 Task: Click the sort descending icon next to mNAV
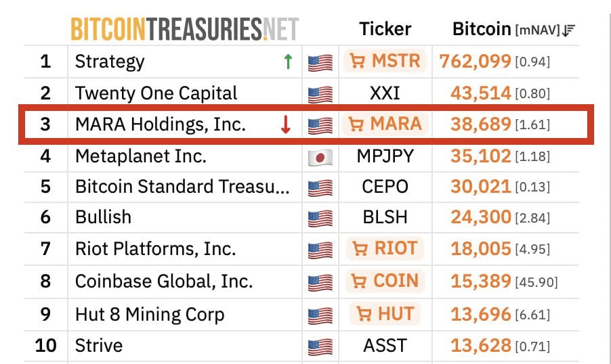coord(570,30)
